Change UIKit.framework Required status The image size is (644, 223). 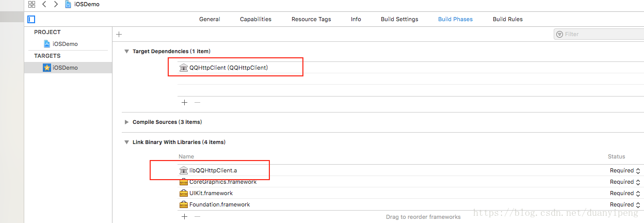pos(625,193)
